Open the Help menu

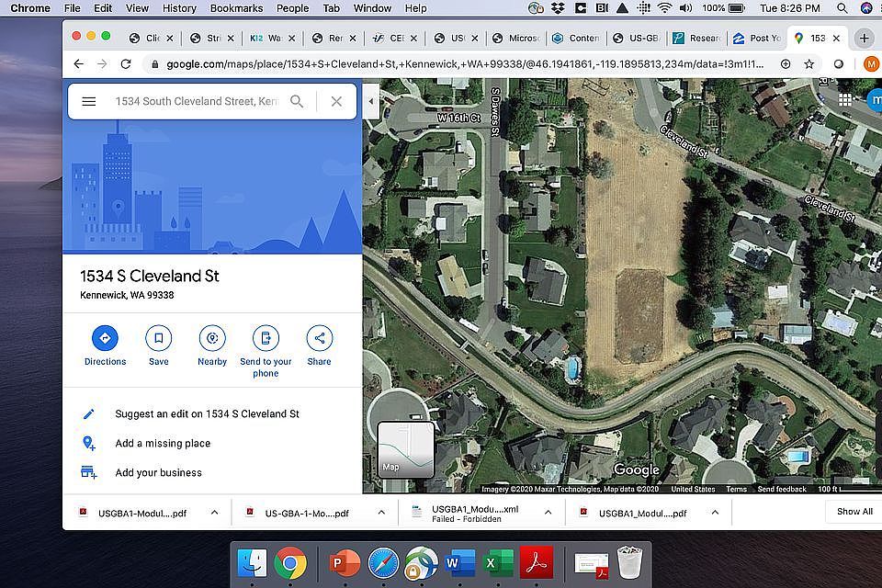coord(415,8)
